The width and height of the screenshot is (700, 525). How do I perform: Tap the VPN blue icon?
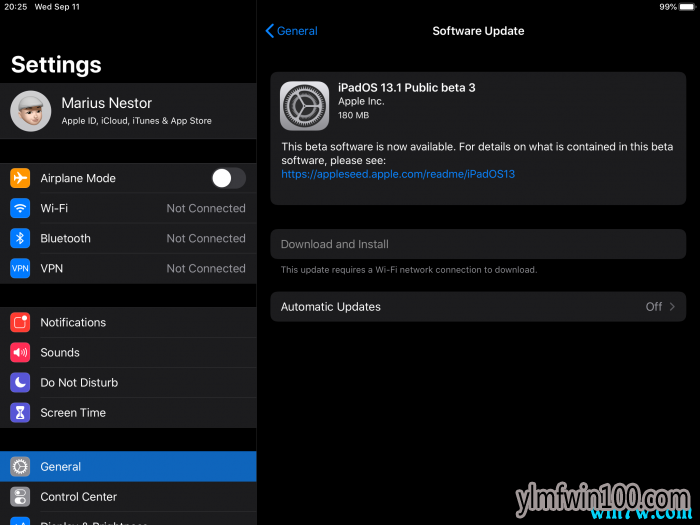click(20, 268)
